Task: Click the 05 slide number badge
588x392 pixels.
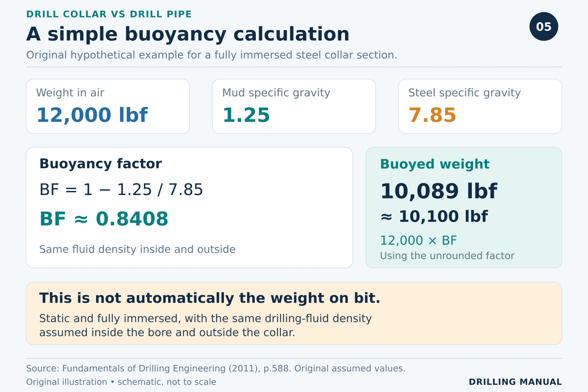Action: 544,26
